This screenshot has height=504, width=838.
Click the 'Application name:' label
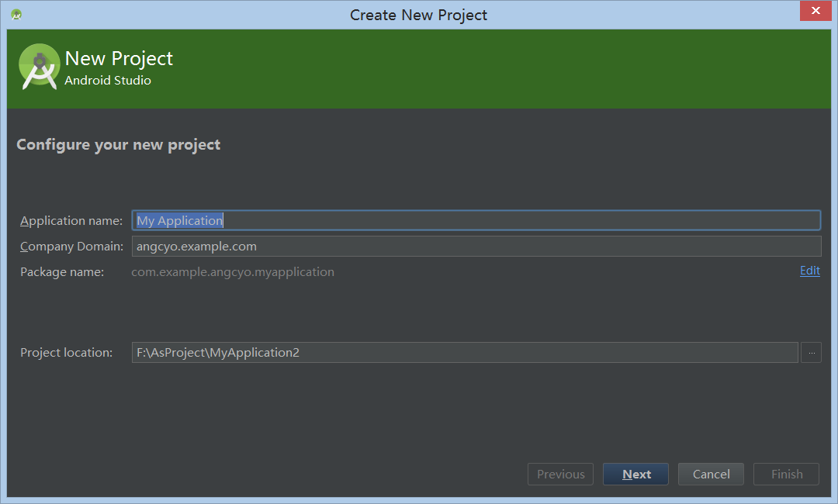pos(71,221)
